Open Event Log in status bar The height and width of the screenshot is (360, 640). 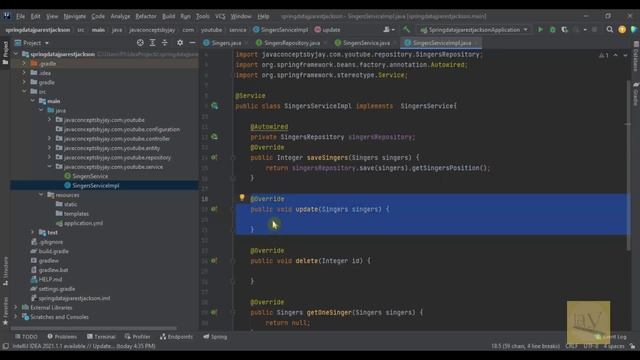click(x=611, y=337)
